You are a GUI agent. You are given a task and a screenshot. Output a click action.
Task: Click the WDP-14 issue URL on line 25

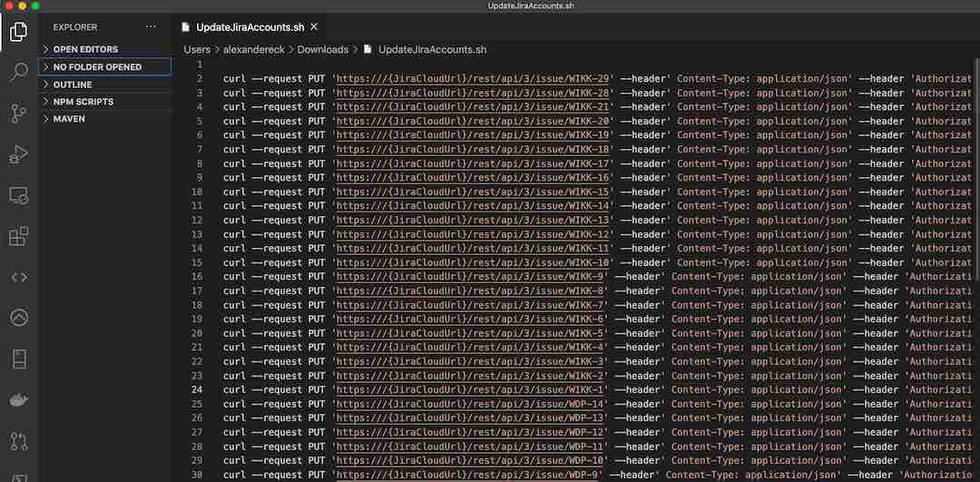470,404
